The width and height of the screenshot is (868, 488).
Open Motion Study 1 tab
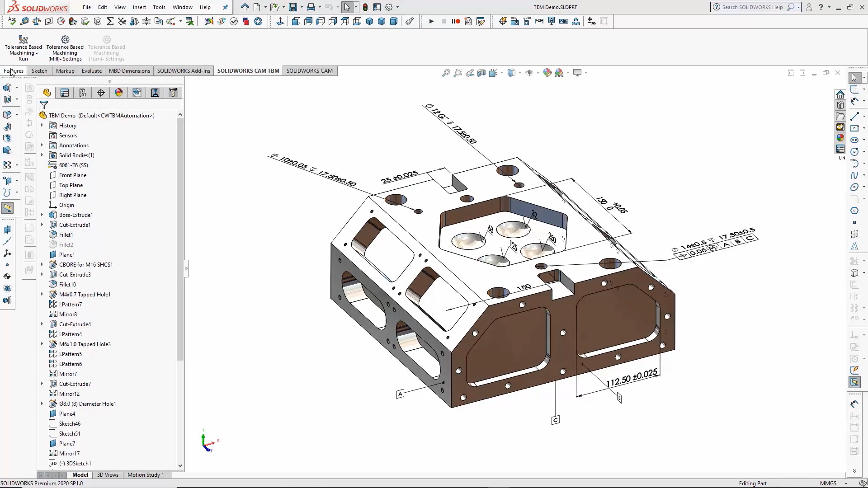tap(146, 475)
